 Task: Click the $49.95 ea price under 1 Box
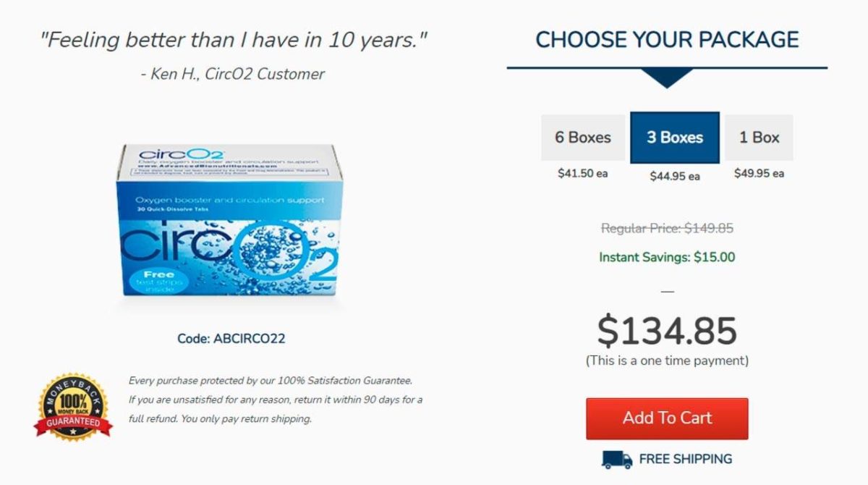[x=759, y=174]
